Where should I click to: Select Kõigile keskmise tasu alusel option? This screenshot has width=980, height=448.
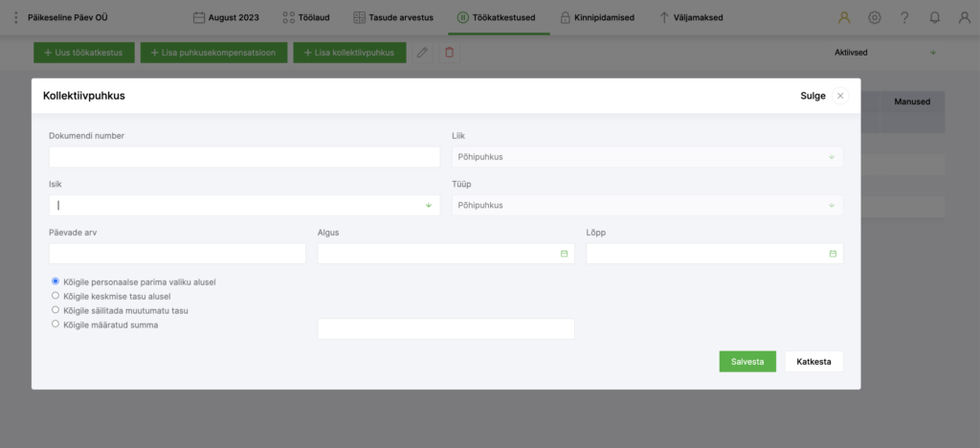click(x=56, y=296)
